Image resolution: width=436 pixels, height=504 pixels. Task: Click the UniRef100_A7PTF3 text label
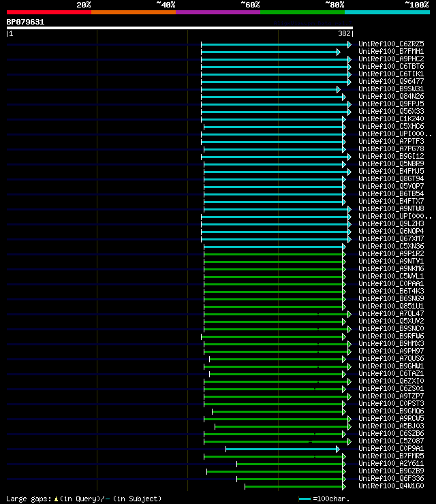click(391, 141)
